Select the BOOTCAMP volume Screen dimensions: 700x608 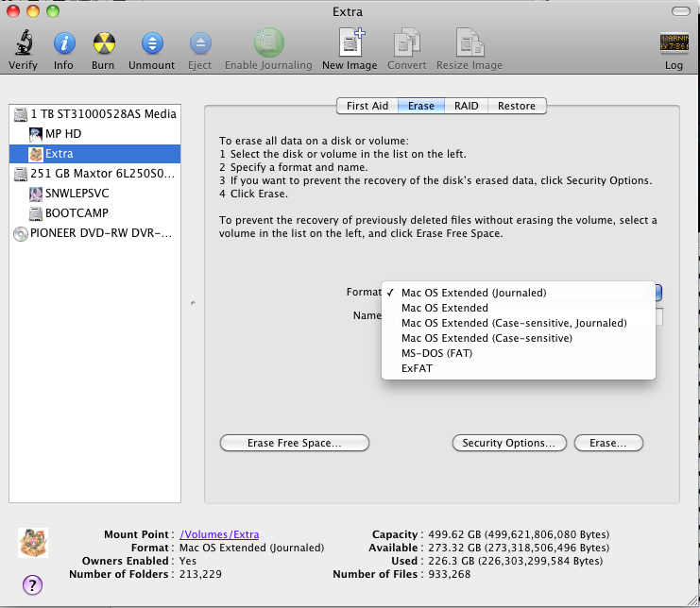tap(94, 213)
